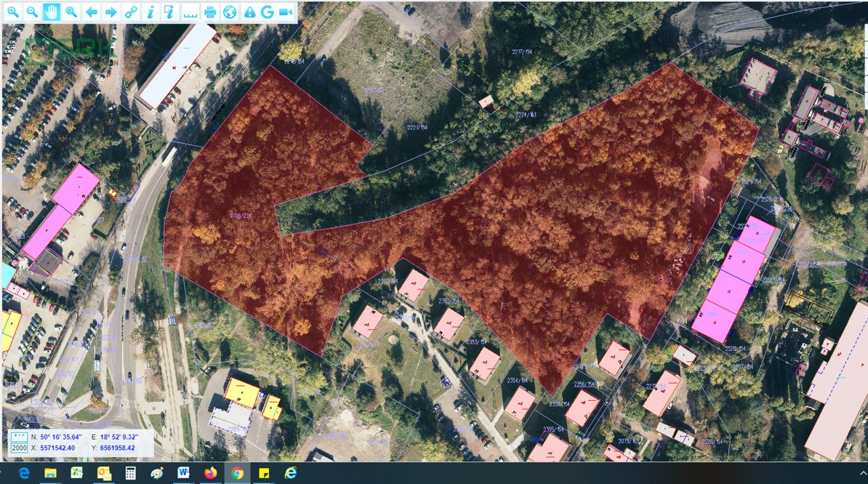Screen dimensions: 868x484
Task: Switch to Chrome in taskbar
Action: (x=237, y=472)
